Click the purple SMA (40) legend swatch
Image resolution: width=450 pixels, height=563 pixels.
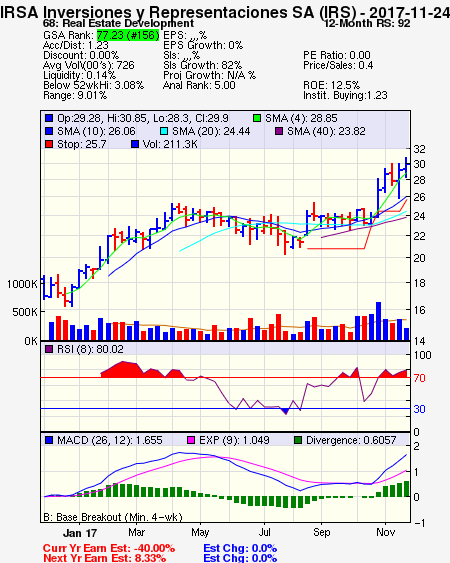coord(279,131)
